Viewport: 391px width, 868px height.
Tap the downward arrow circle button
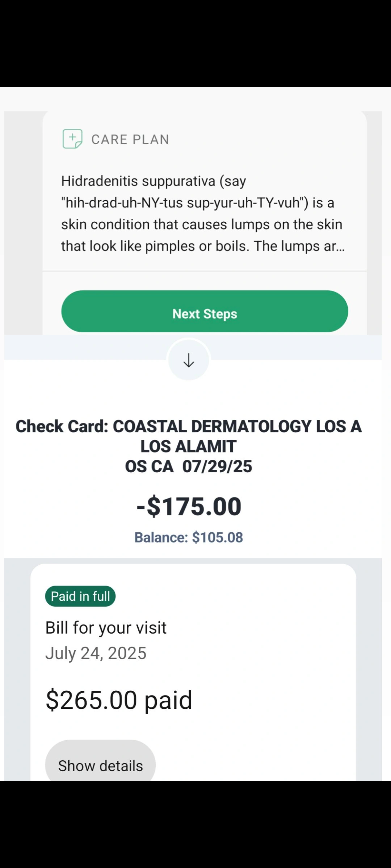pos(189,360)
